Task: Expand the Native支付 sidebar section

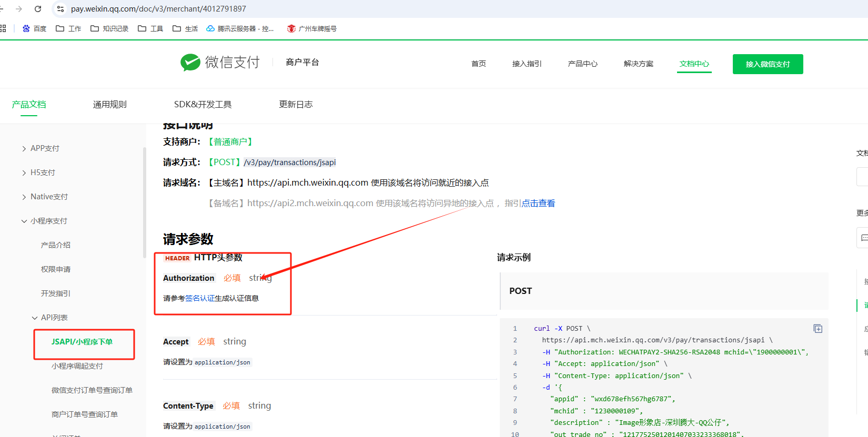Action: [x=45, y=197]
